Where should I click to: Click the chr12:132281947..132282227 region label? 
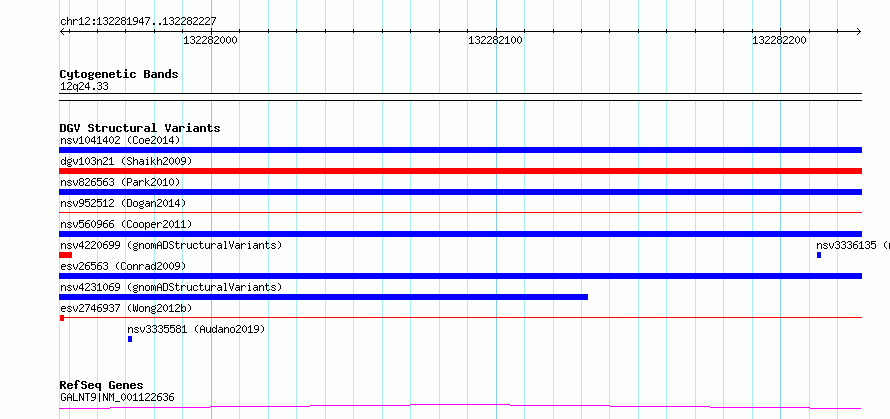pos(138,22)
